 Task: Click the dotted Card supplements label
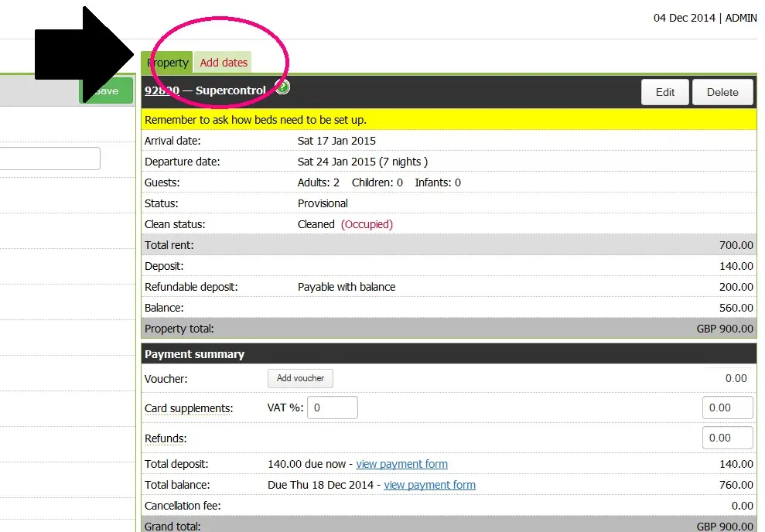(x=188, y=408)
